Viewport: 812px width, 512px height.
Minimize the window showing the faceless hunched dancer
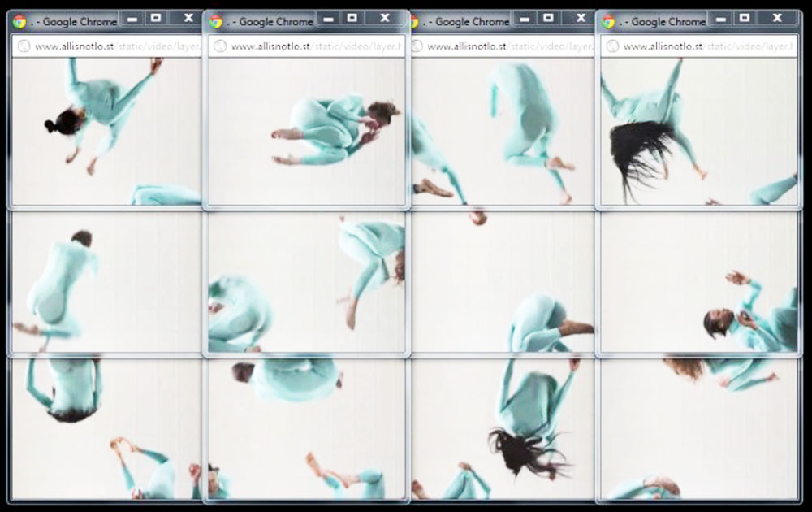525,19
